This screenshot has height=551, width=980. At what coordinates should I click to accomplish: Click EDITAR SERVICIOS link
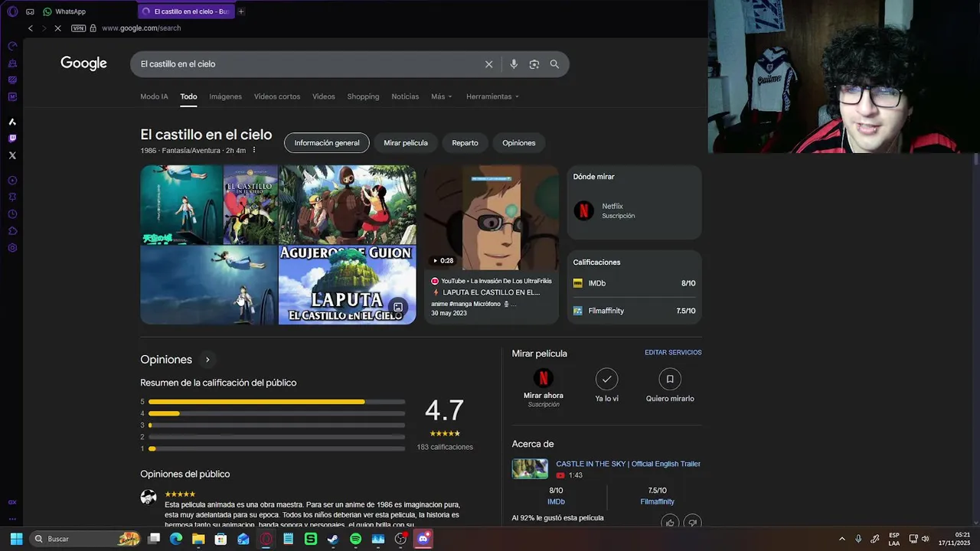(x=673, y=353)
